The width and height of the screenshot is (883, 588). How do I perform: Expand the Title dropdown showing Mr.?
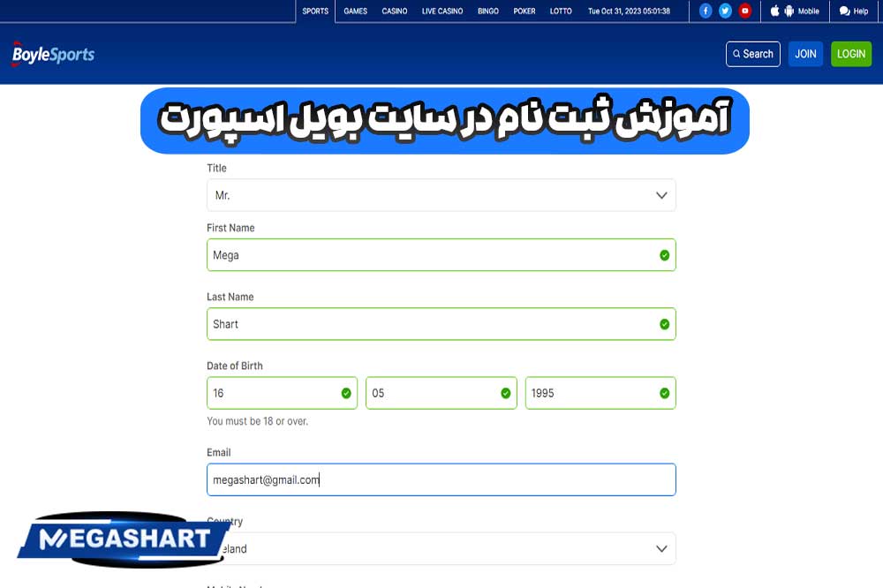point(441,195)
